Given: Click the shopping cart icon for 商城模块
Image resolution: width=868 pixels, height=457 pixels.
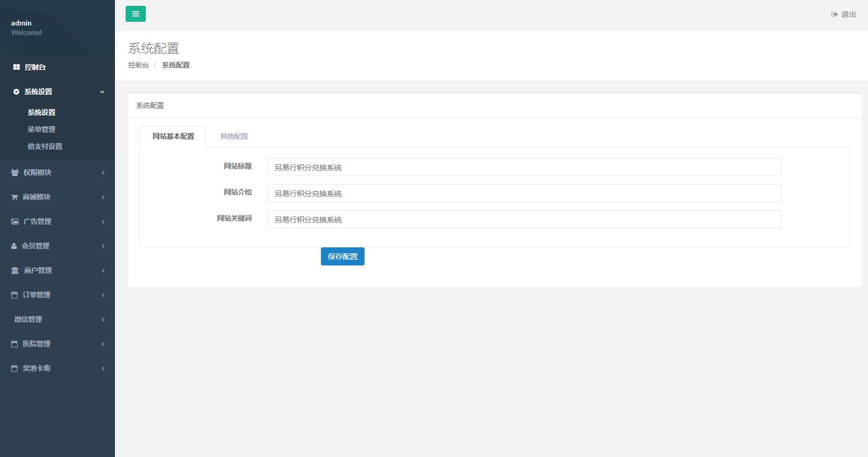Looking at the screenshot, I should tap(14, 197).
